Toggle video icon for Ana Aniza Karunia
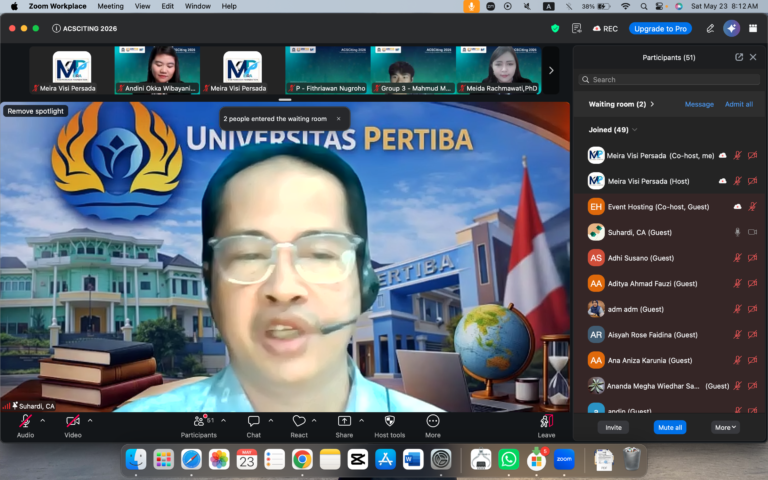This screenshot has width=768, height=480. coord(752,360)
